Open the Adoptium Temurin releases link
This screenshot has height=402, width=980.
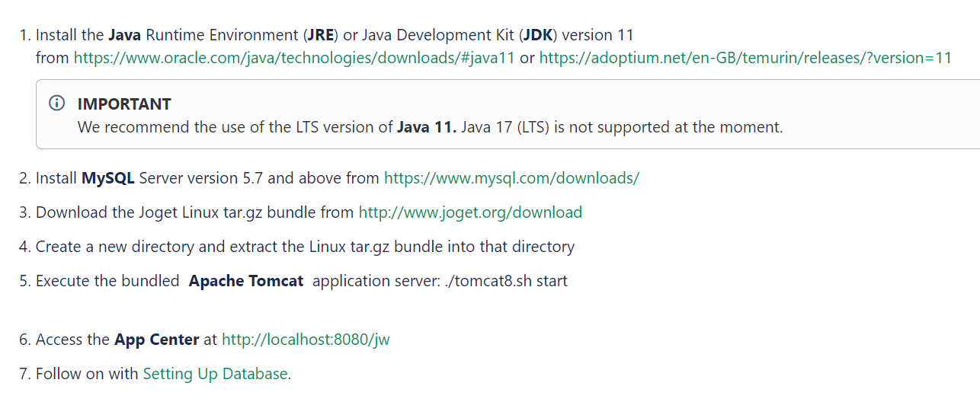(x=745, y=58)
